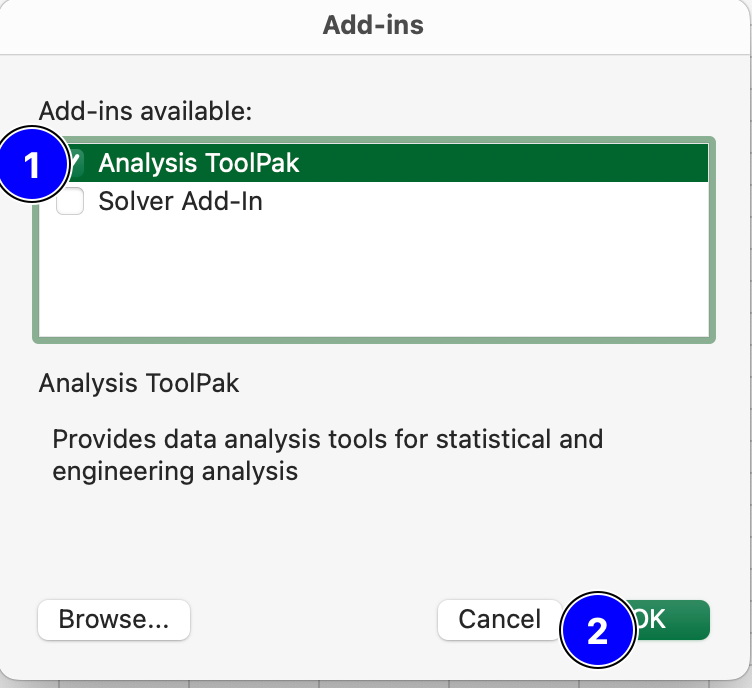This screenshot has width=752, height=688.
Task: Click the title bar left of Add-ins
Action: pyautogui.click(x=150, y=25)
